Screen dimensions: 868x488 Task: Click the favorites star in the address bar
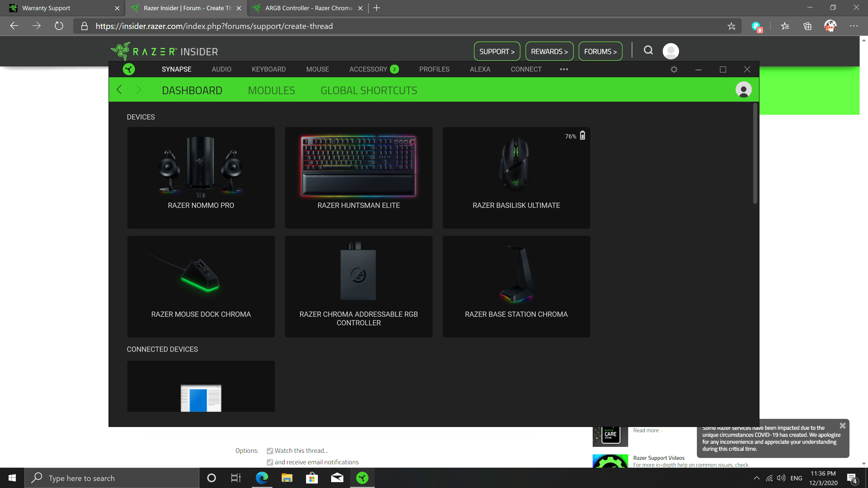731,26
